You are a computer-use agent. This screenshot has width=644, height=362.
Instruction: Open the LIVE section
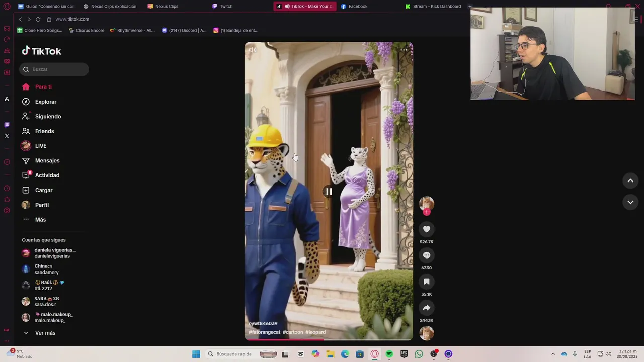point(34,146)
